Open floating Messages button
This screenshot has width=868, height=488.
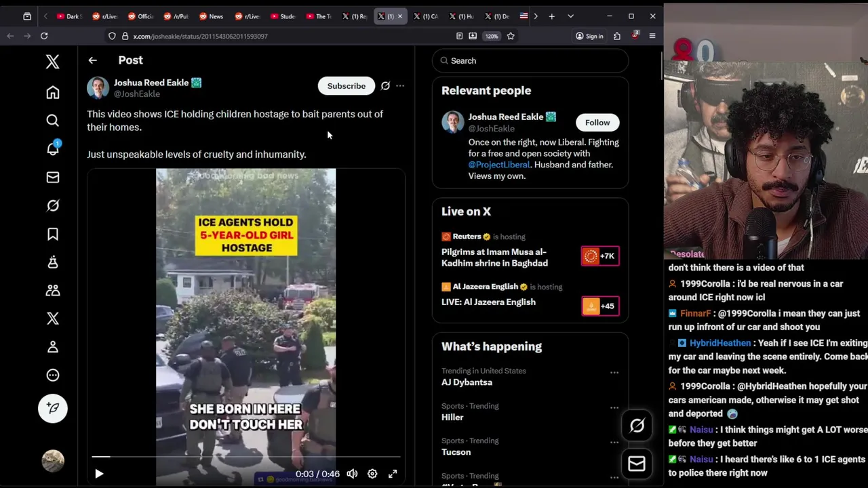637,464
